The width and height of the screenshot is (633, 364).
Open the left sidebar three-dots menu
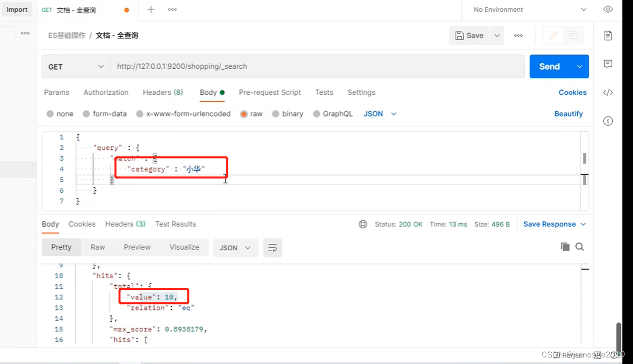25,33
